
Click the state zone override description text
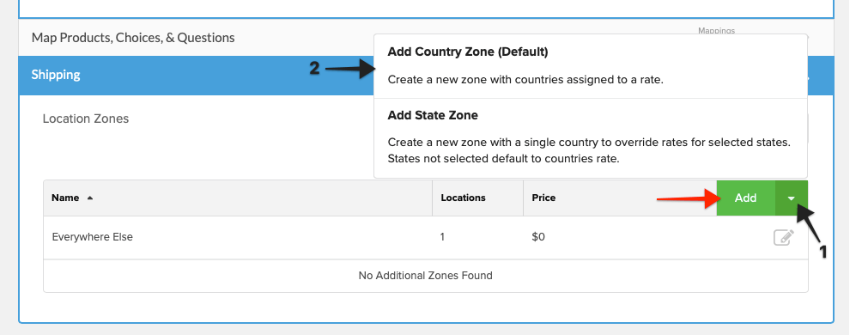589,150
